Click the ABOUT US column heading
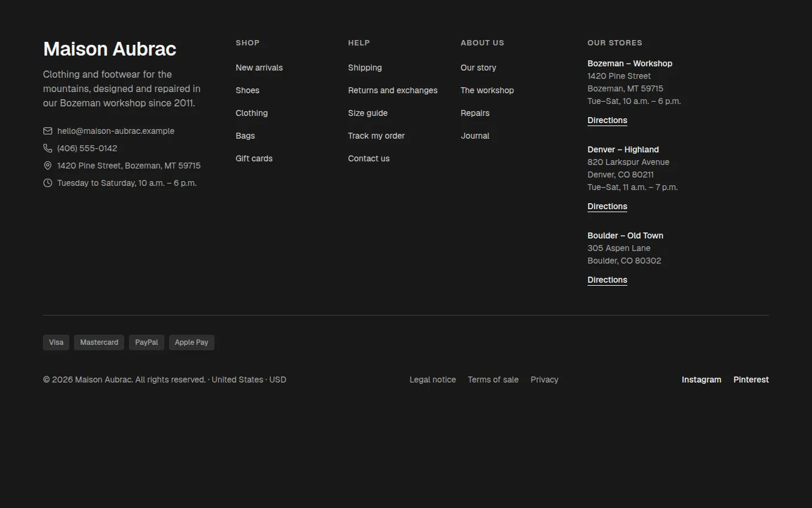Viewport: 812px width, 508px height. point(482,43)
